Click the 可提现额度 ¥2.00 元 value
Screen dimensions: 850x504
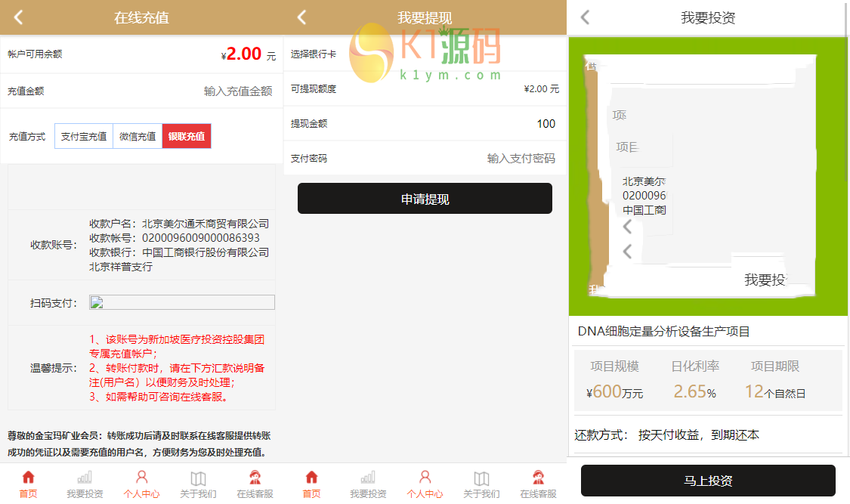click(x=542, y=89)
